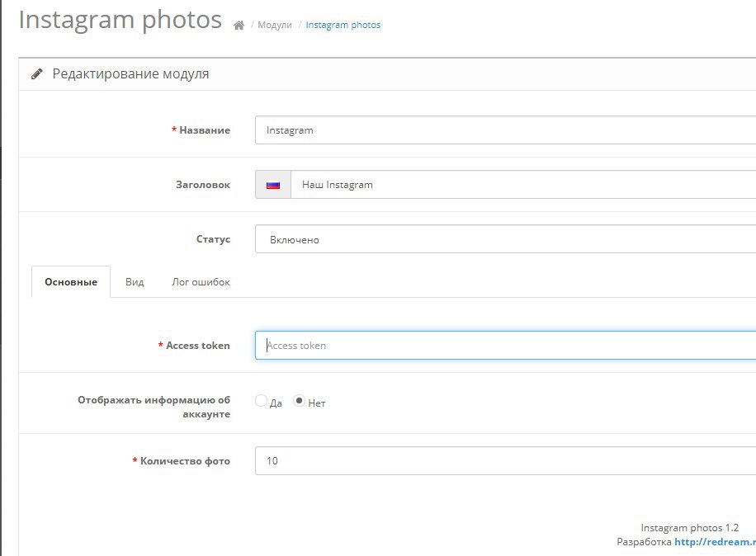Click the Instagram photos page heading
756x556 pixels.
pos(120,21)
